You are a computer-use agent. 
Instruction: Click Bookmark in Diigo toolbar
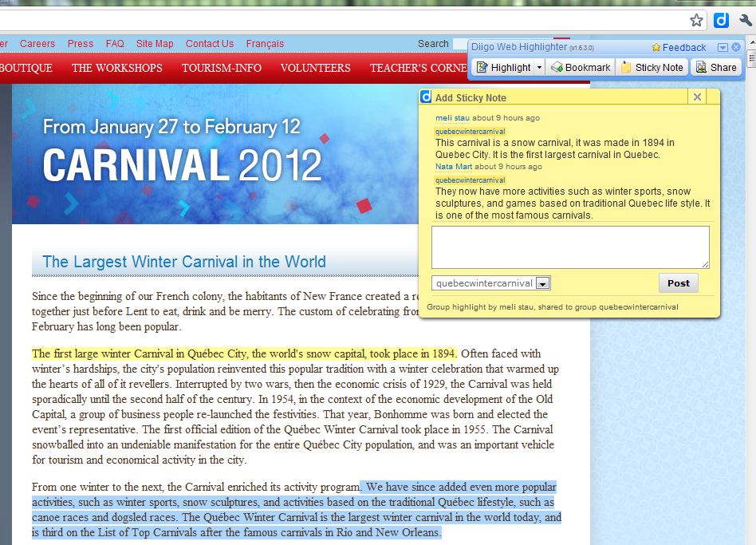point(581,68)
